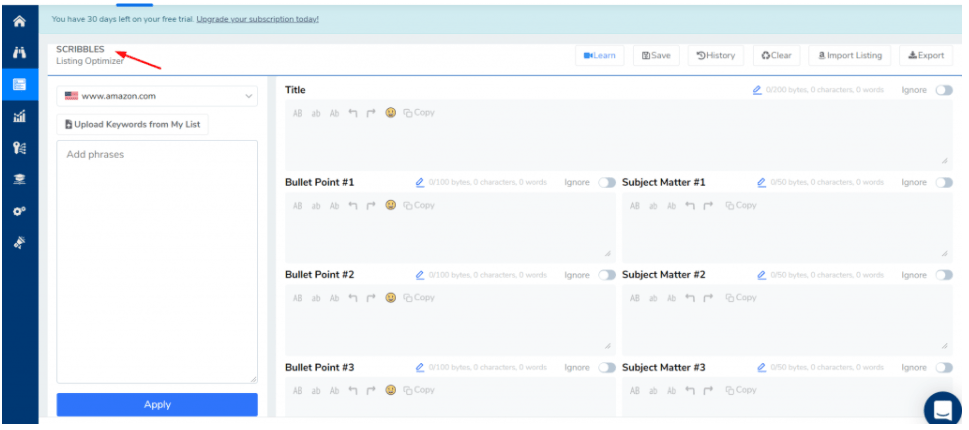Redo the change in the Title field

(371, 113)
